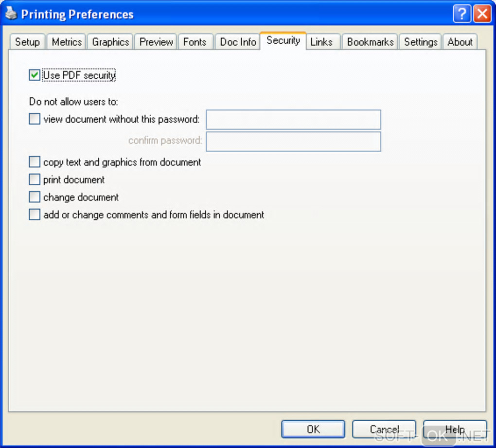Show the About tab
Image resolution: width=496 pixels, height=448 pixels.
460,42
